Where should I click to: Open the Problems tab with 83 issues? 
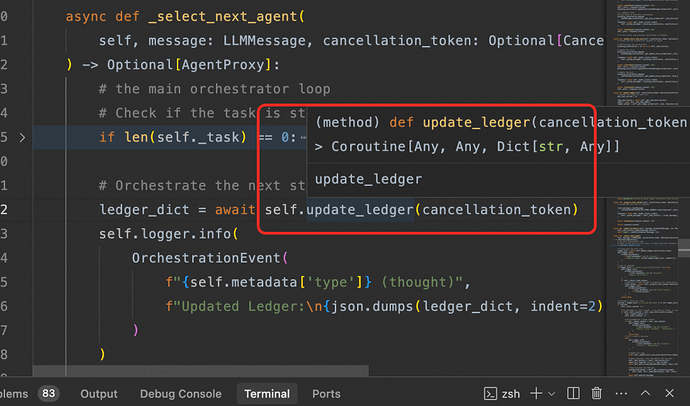pos(14,394)
